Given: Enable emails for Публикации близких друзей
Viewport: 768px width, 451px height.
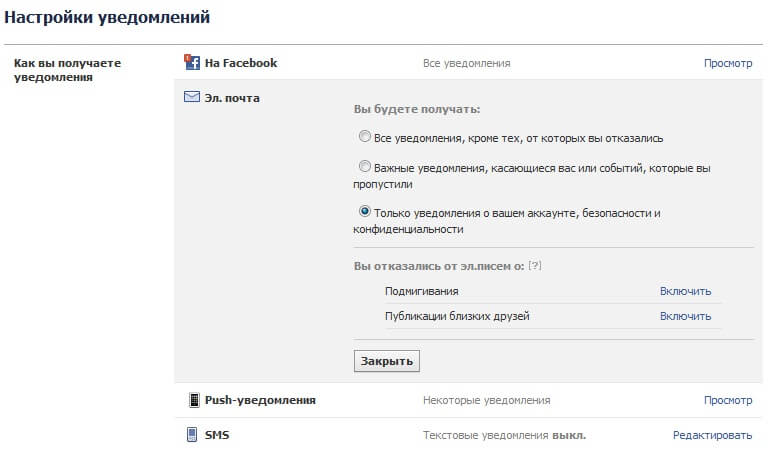Looking at the screenshot, I should [685, 316].
